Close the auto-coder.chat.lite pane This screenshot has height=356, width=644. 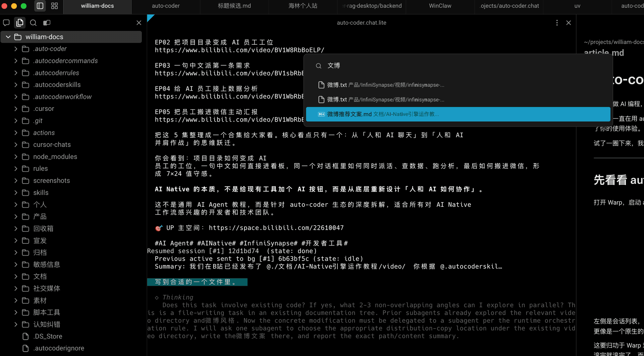pyautogui.click(x=569, y=23)
